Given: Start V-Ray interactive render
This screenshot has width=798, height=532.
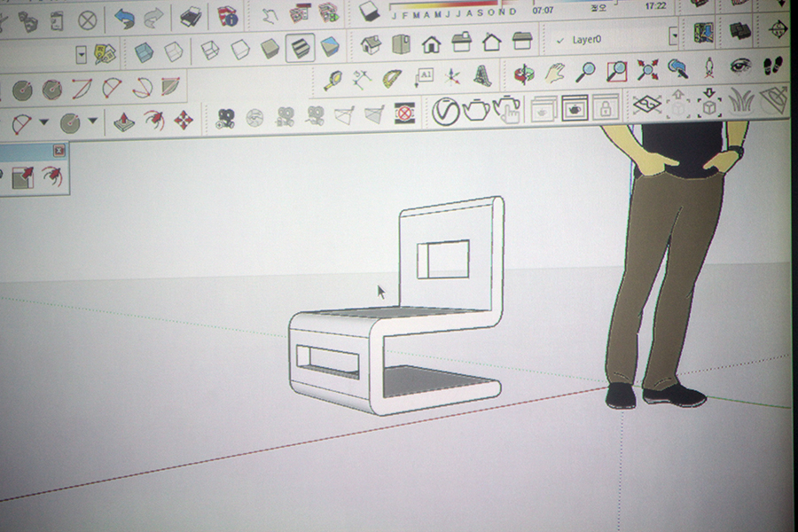Looking at the screenshot, I should [x=508, y=108].
